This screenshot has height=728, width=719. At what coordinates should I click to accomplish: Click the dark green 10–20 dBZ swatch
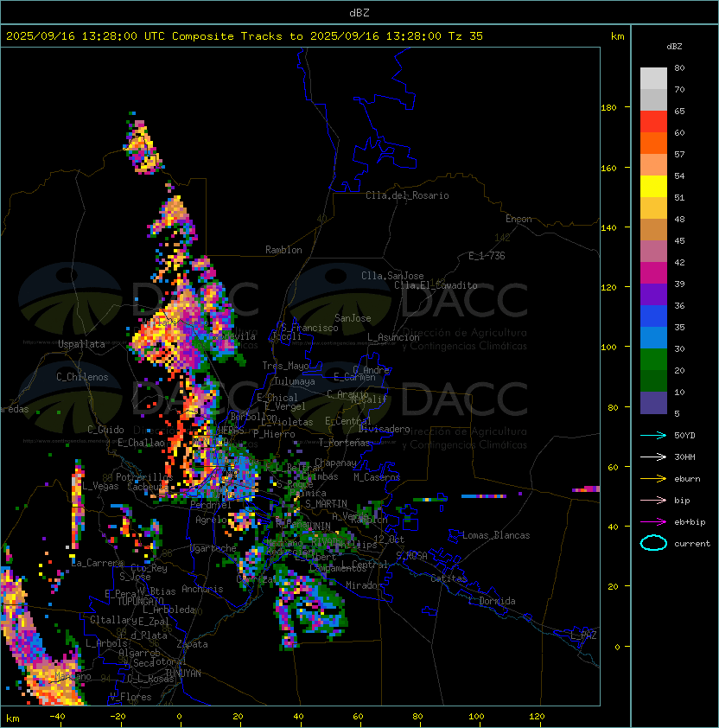[x=653, y=380]
